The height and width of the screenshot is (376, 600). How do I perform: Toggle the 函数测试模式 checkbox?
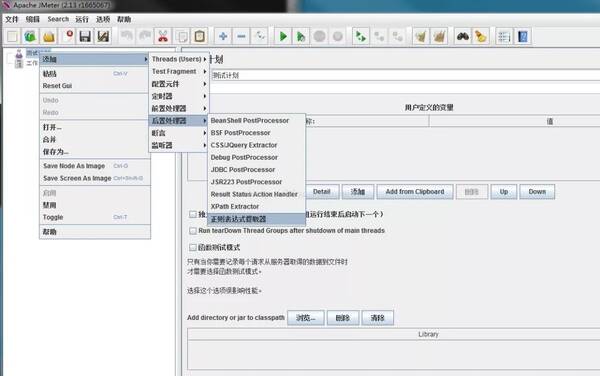(193, 247)
